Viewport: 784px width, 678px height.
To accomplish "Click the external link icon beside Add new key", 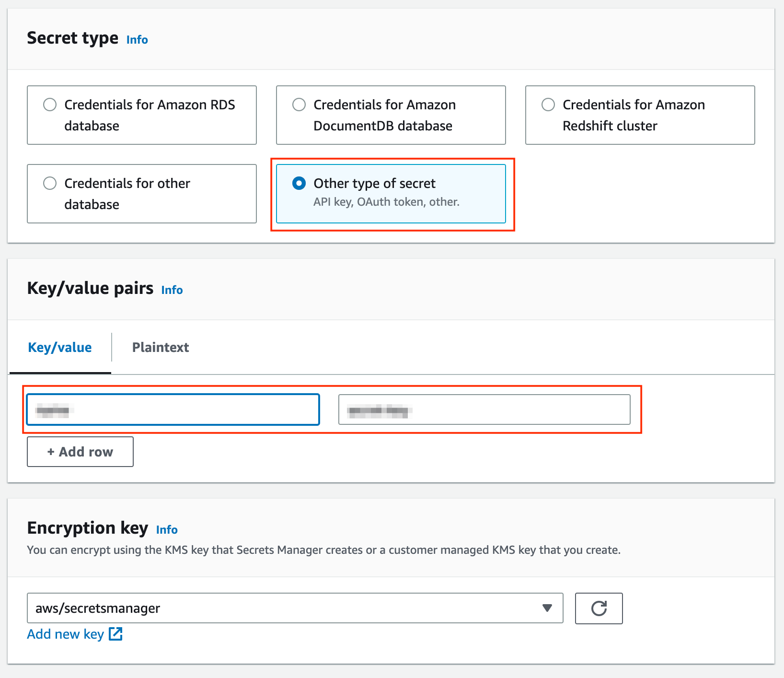I will (115, 634).
